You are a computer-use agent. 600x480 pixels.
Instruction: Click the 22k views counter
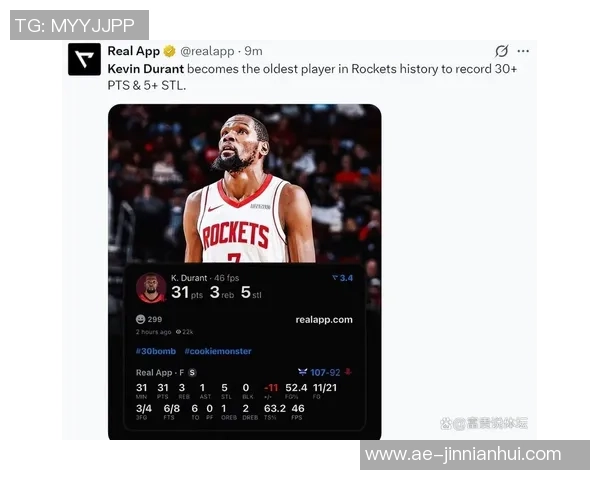coord(184,332)
